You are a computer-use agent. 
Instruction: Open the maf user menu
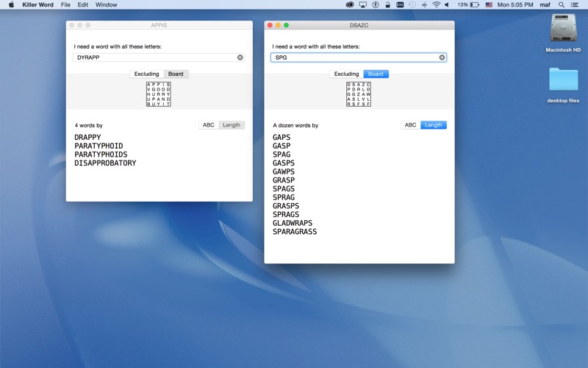[x=545, y=4]
